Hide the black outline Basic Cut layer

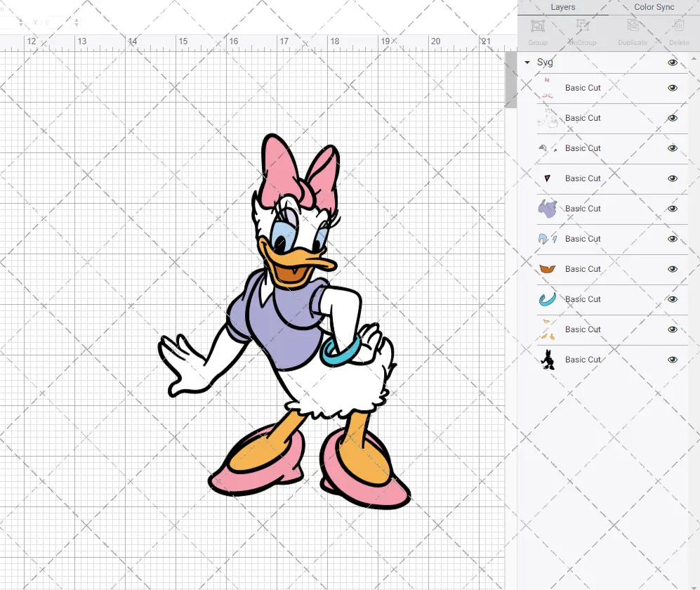(x=673, y=360)
